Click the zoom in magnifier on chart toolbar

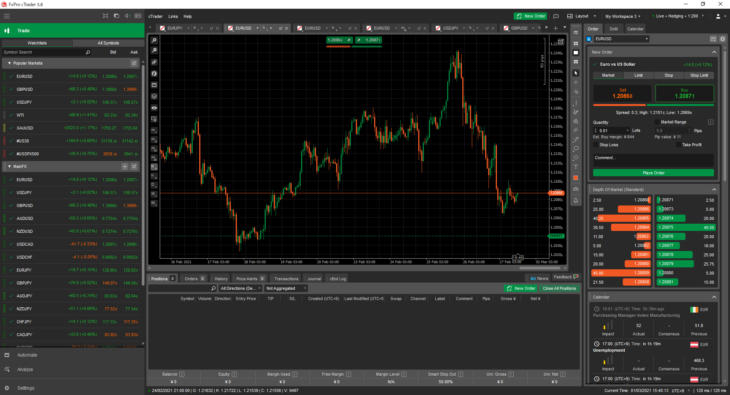154,41
